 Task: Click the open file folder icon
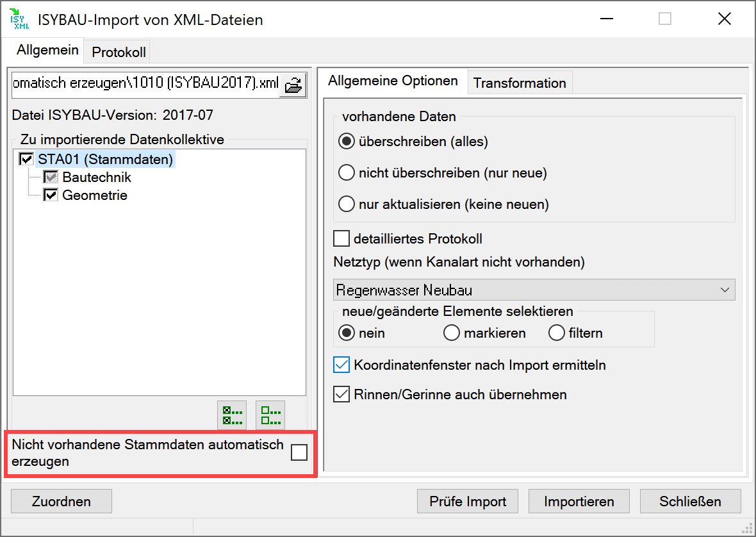293,85
